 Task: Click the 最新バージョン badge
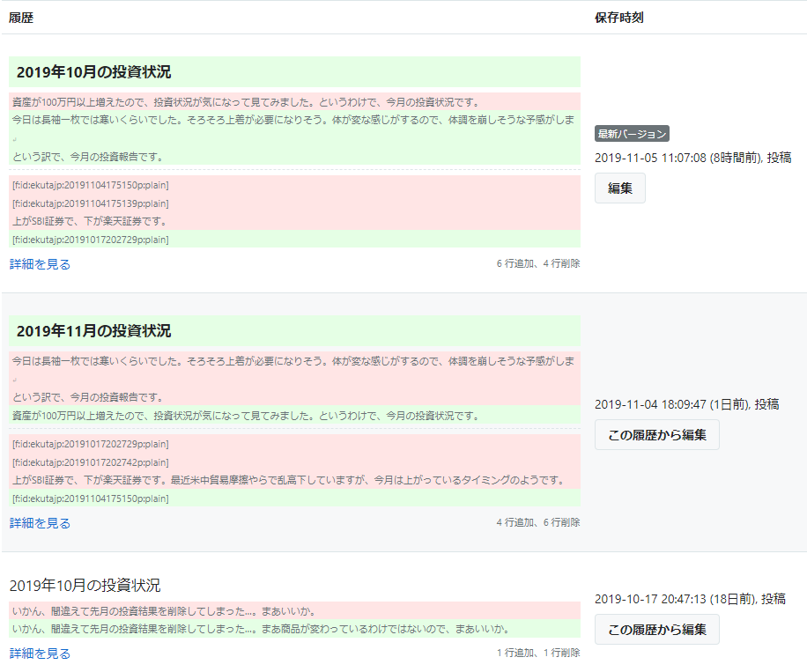(632, 134)
